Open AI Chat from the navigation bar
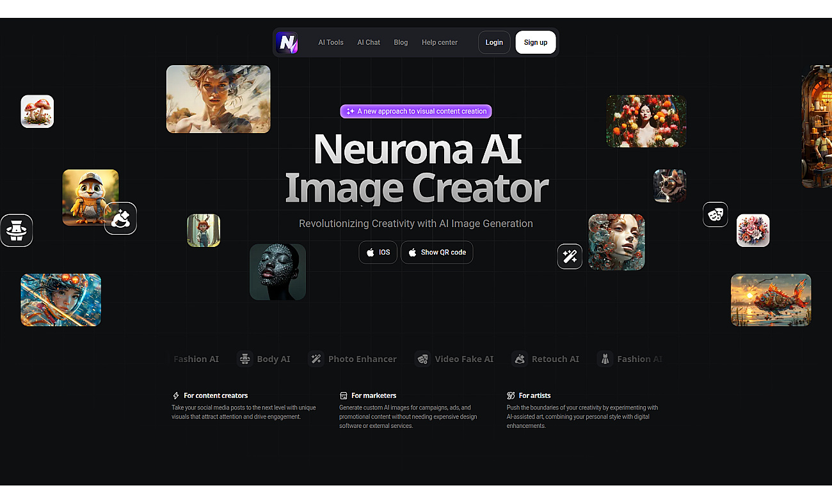Screen dimensions: 832x504 (x=369, y=43)
